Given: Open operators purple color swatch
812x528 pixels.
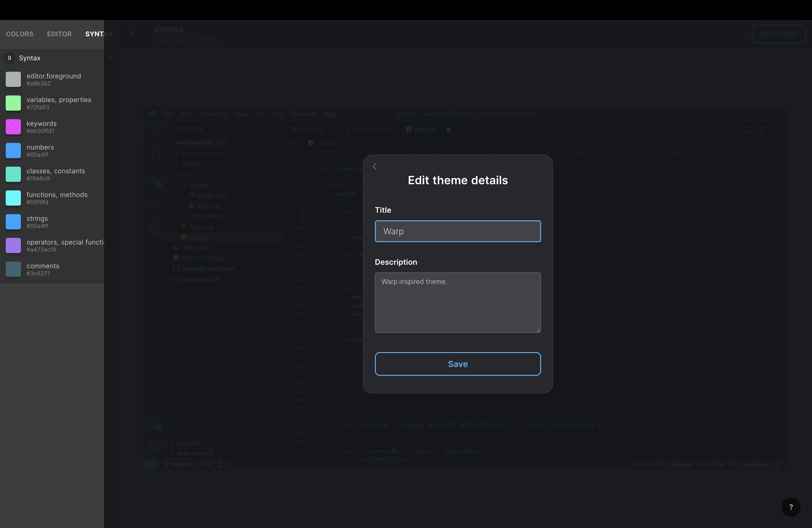Looking at the screenshot, I should pos(13,245).
